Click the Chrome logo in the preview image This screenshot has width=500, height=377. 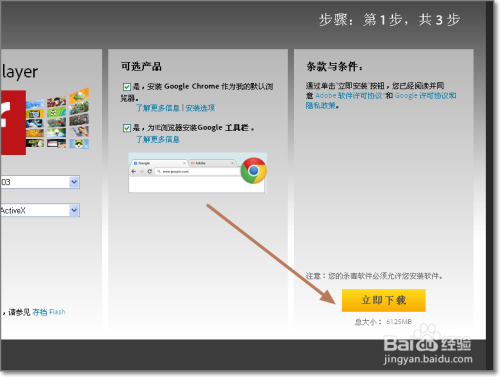(x=254, y=171)
